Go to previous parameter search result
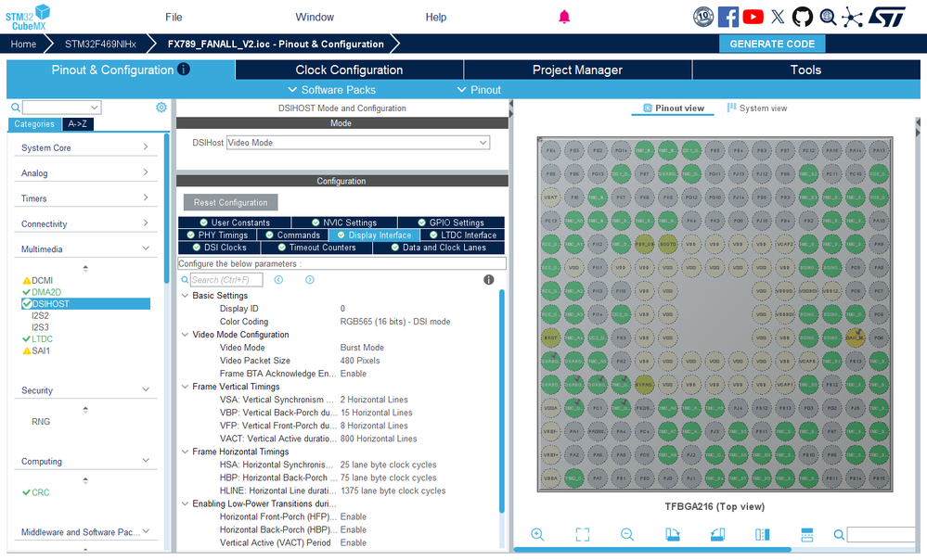 click(278, 279)
